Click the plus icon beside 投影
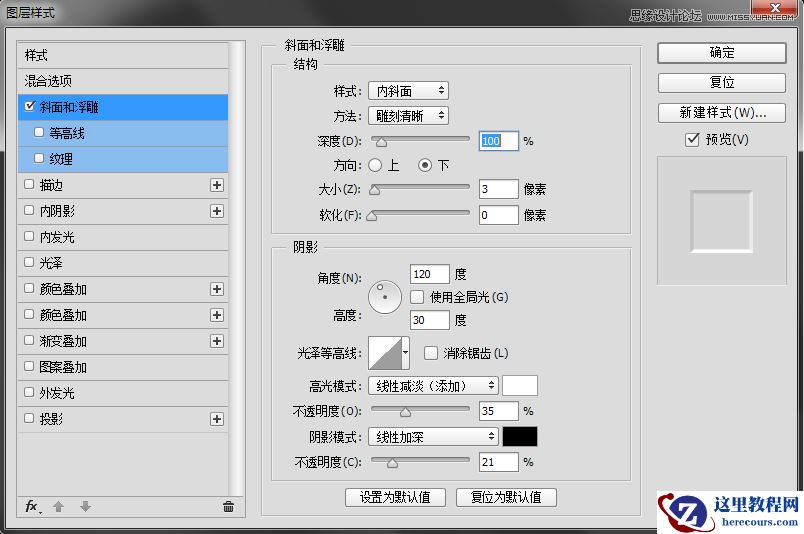 [x=217, y=419]
